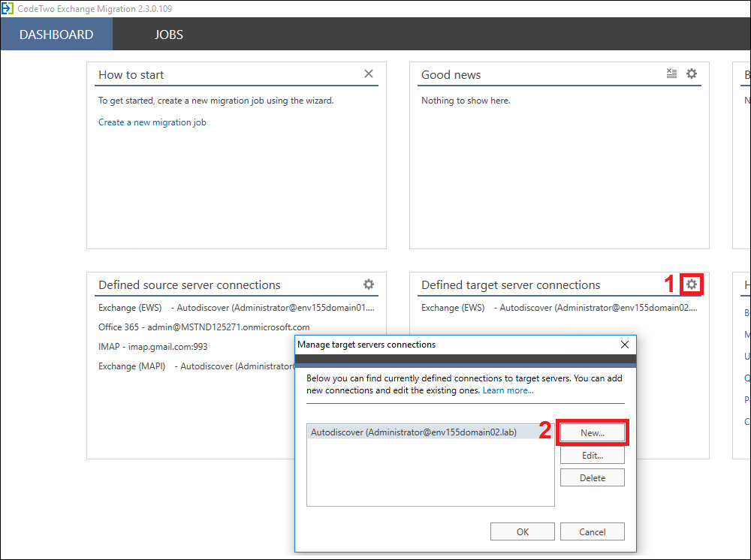Cancel the target servers dialog
This screenshot has height=560, width=751.
click(x=593, y=531)
